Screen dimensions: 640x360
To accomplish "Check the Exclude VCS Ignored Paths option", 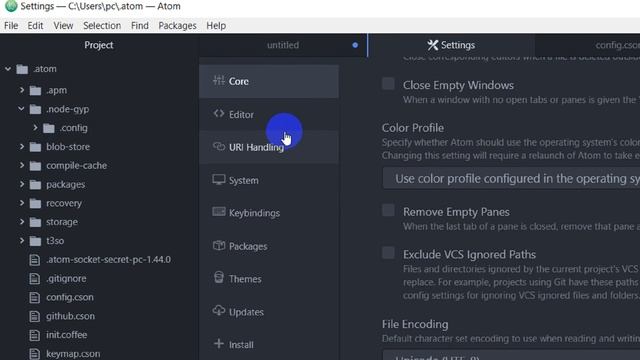I will (x=388, y=253).
